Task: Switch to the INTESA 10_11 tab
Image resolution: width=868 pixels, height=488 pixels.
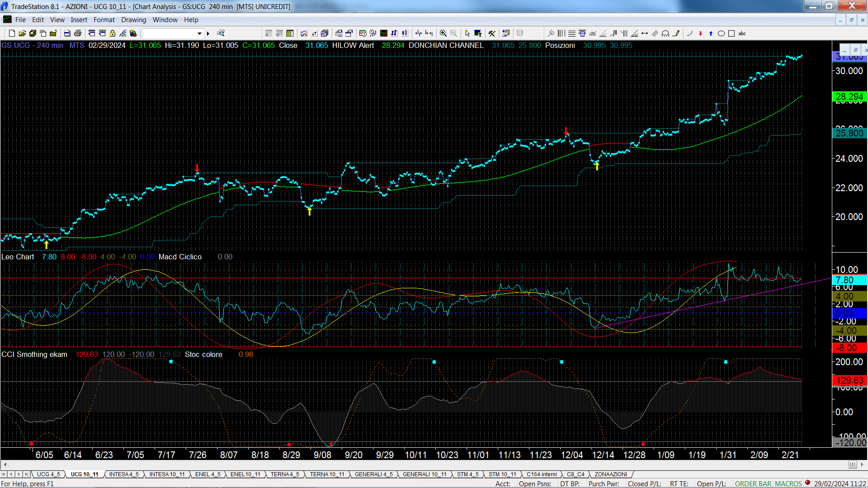Action: pos(167,474)
